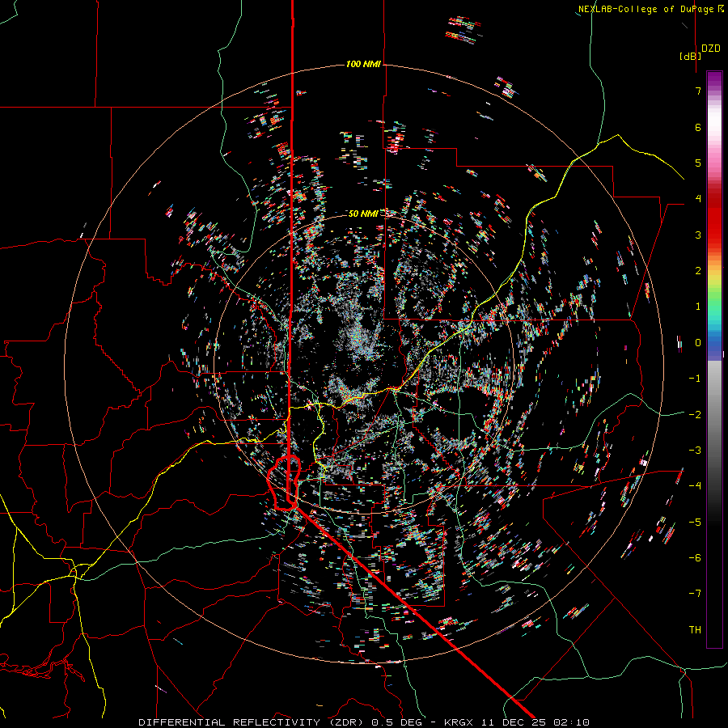728x728 pixels.
Task: Click the 7 value on the color scale
Action: (x=698, y=91)
